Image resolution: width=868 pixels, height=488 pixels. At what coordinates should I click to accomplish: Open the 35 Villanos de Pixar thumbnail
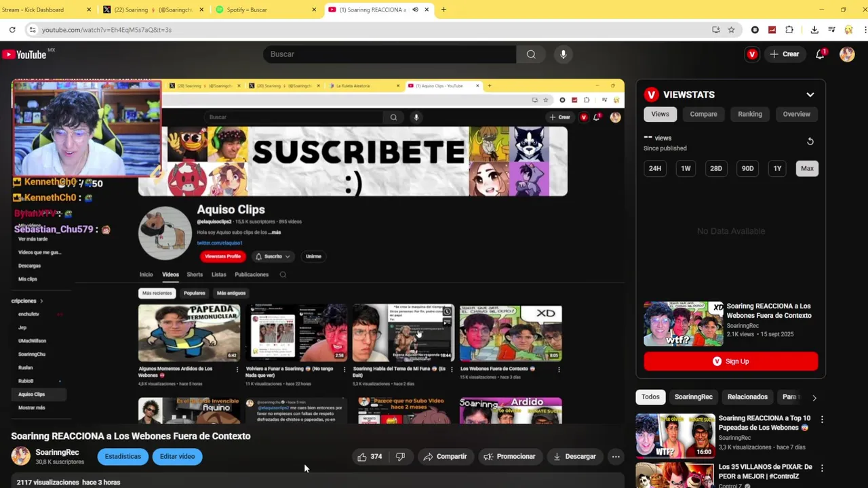click(675, 475)
